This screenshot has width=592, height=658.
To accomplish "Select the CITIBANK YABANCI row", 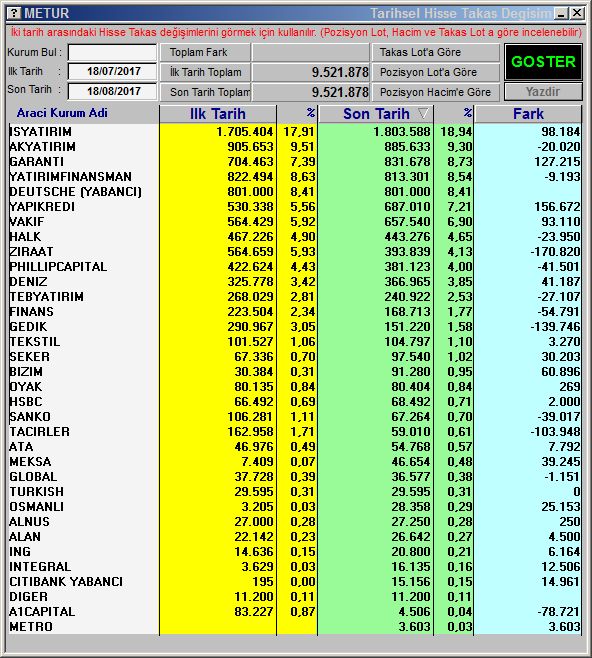I will [x=295, y=582].
